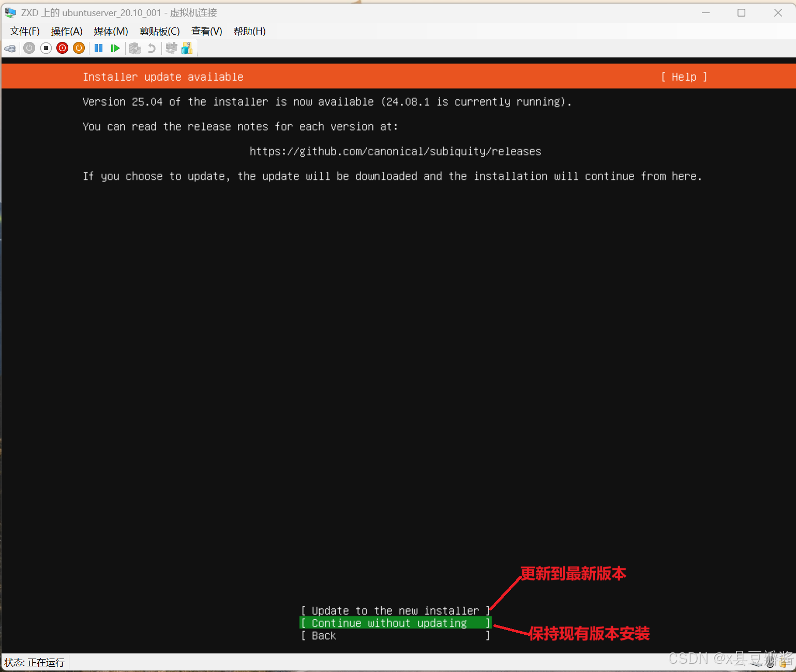Click the rightmost zipped-disk toolbar icon

187,48
